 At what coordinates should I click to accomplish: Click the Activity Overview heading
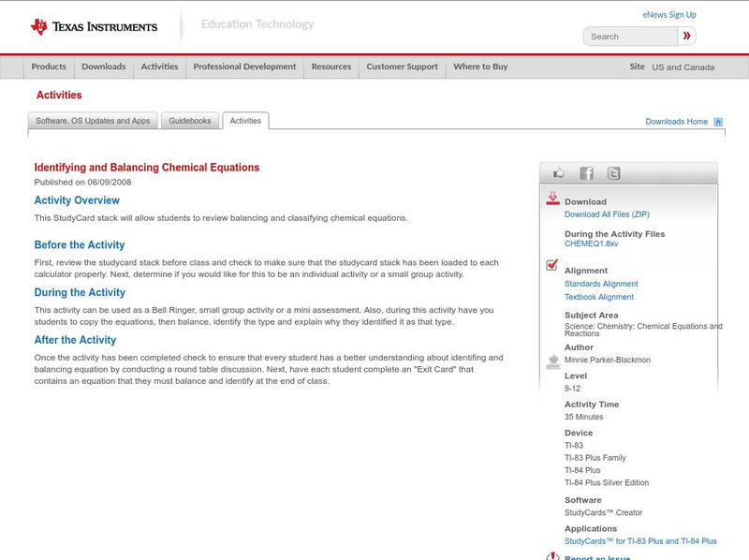tap(77, 200)
